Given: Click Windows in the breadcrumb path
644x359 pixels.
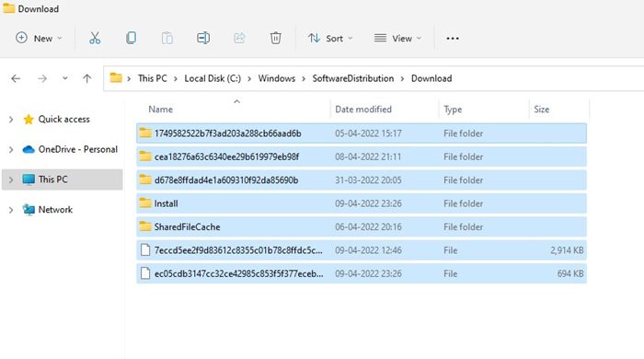Looking at the screenshot, I should [x=277, y=78].
